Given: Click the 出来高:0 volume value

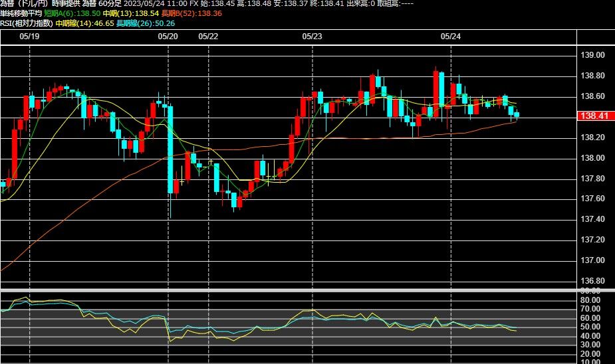Looking at the screenshot, I should coord(360,3).
